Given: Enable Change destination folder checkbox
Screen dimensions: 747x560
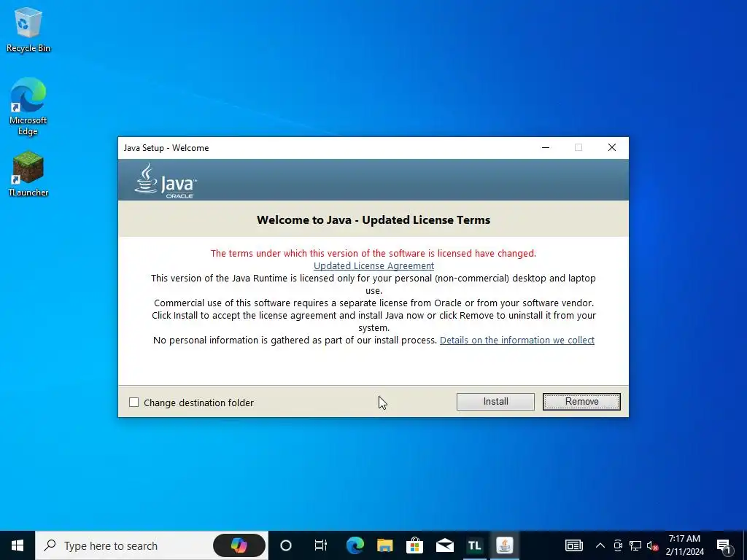Looking at the screenshot, I should tap(134, 402).
